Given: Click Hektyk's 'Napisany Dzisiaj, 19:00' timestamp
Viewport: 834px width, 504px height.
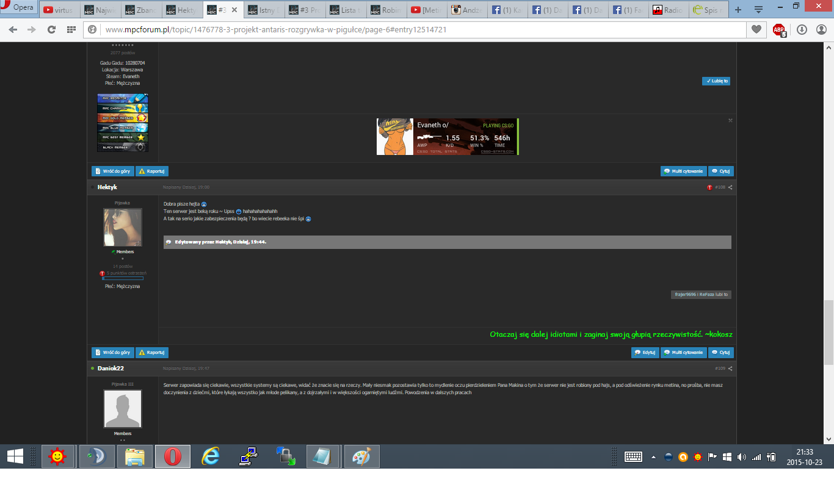Looking at the screenshot, I should [x=186, y=187].
